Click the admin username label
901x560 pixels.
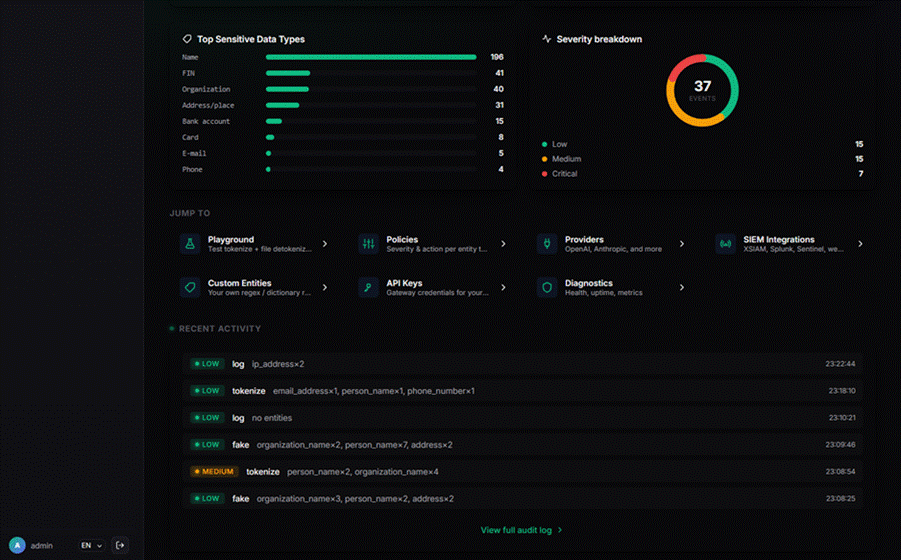pyautogui.click(x=41, y=546)
